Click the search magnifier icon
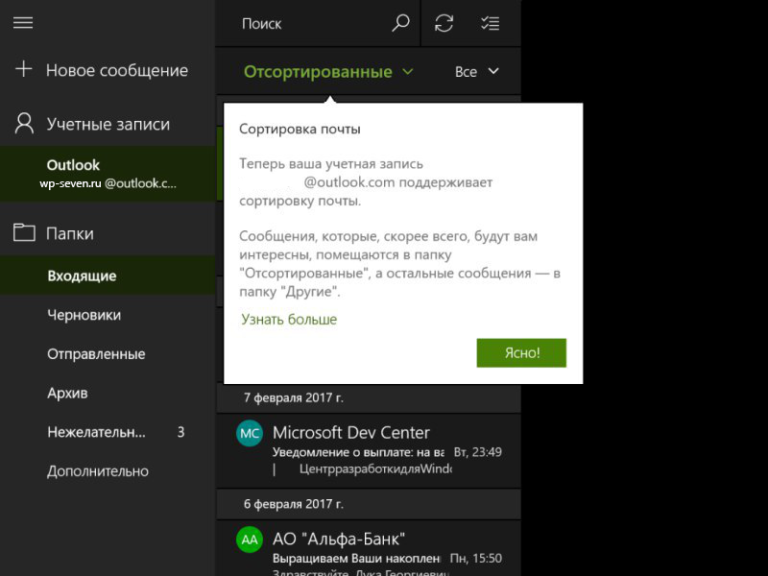 point(401,23)
